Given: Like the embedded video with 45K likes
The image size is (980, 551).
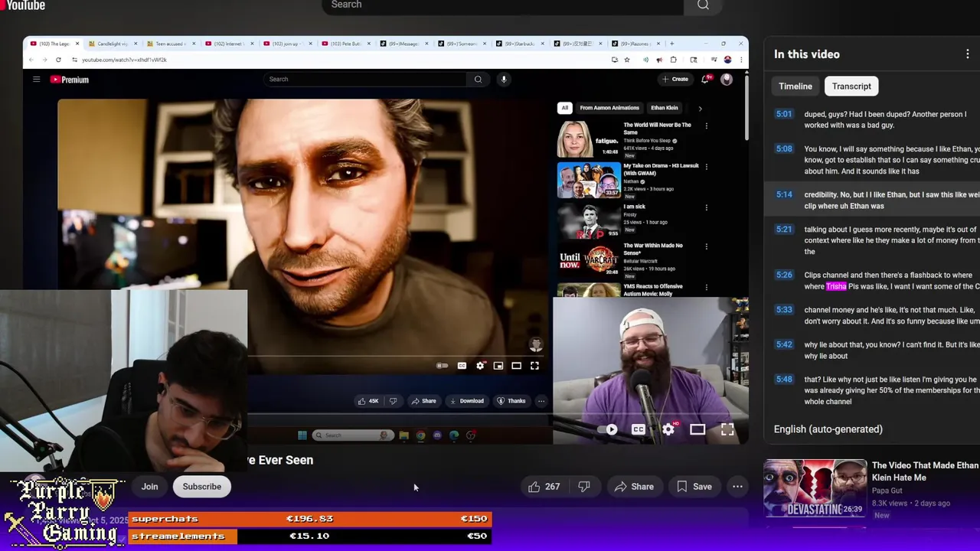Looking at the screenshot, I should [368, 401].
